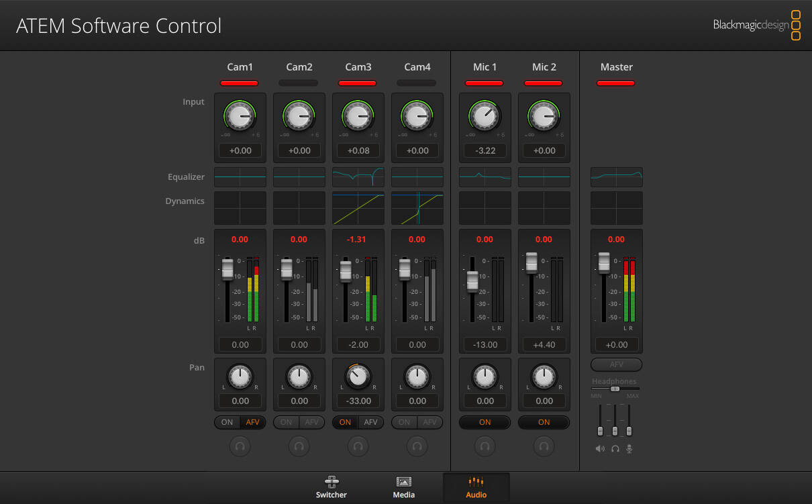Click the Mic 1 channel label
This screenshot has height=504, width=812.
[x=485, y=67]
